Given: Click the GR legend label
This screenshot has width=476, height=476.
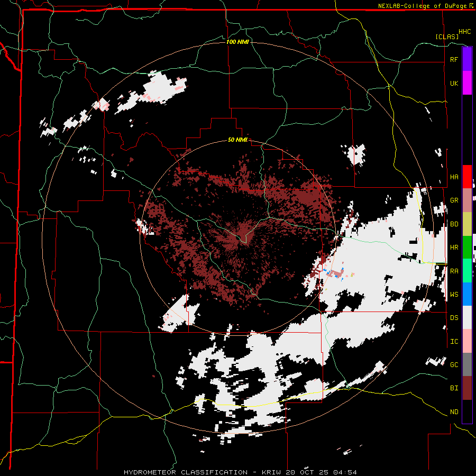Looking at the screenshot, I should 454,200.
